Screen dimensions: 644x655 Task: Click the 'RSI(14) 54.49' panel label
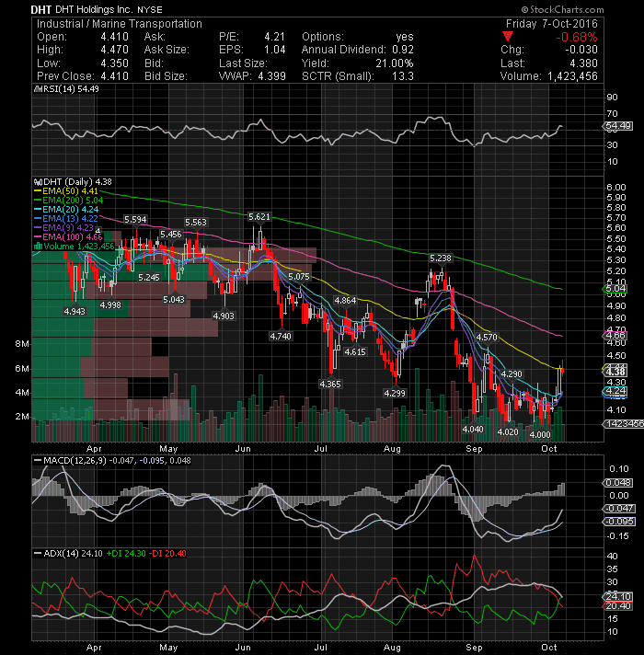click(70, 89)
